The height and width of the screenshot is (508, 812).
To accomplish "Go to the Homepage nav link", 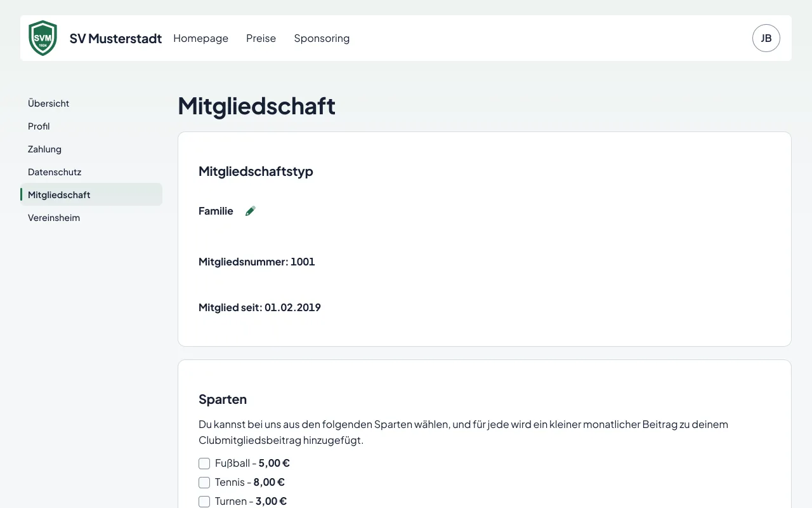I will [200, 38].
